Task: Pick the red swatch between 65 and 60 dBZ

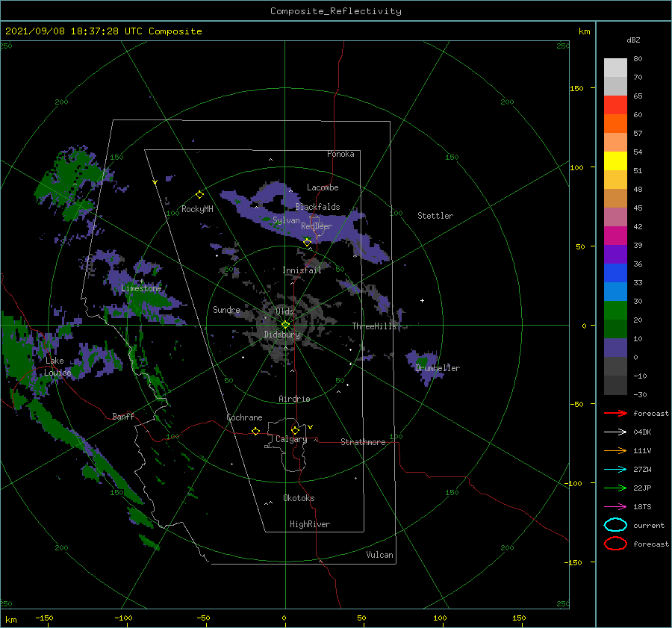Action: point(615,105)
